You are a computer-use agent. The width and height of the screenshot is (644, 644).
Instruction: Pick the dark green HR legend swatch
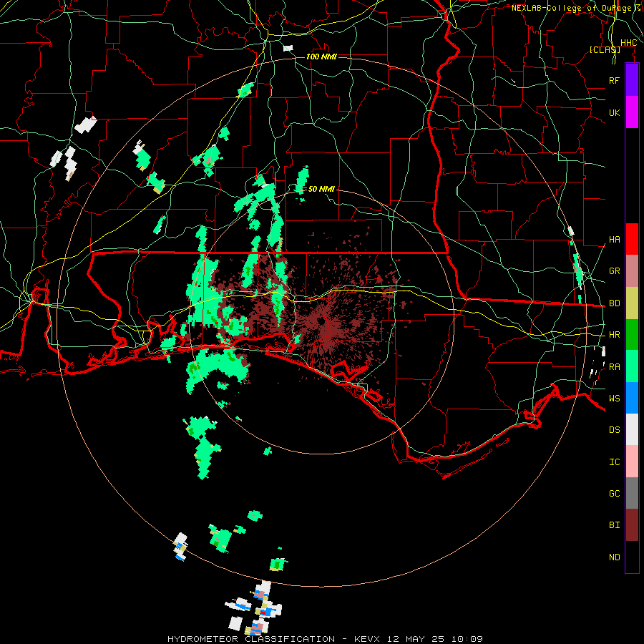coord(632,335)
